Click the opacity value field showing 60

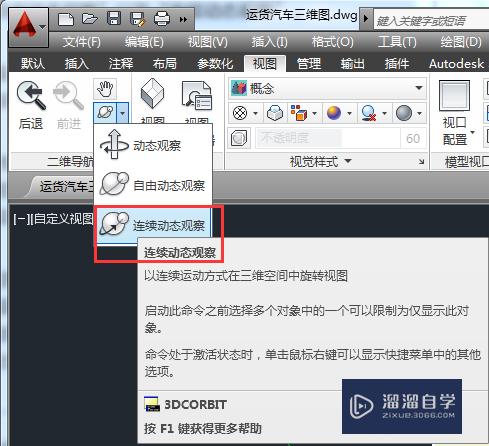413,138
